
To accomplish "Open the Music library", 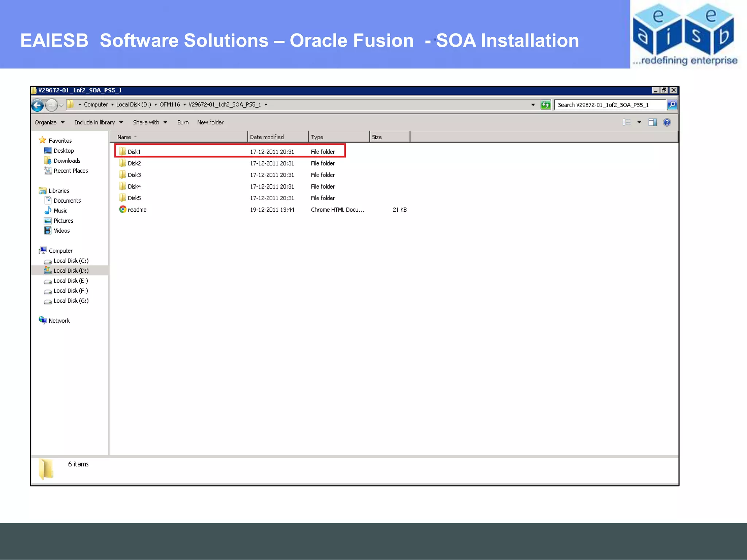I will tap(60, 211).
